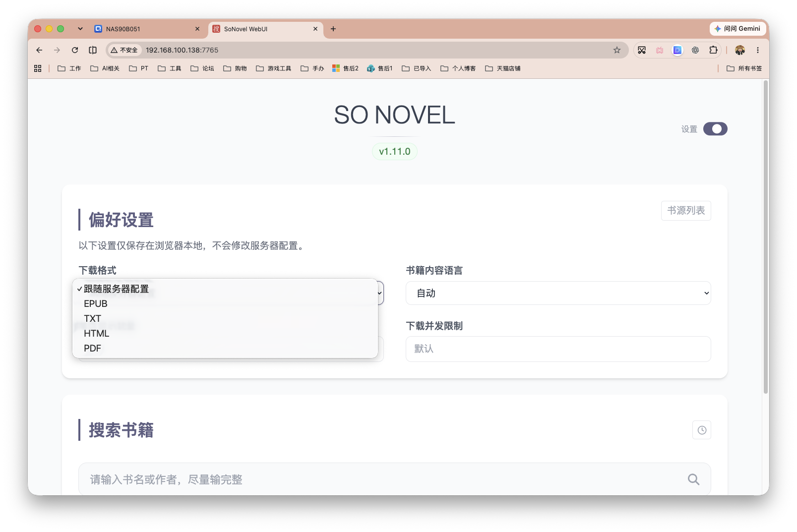
Task: Open the 论坛 bookmark folder
Action: 202,68
